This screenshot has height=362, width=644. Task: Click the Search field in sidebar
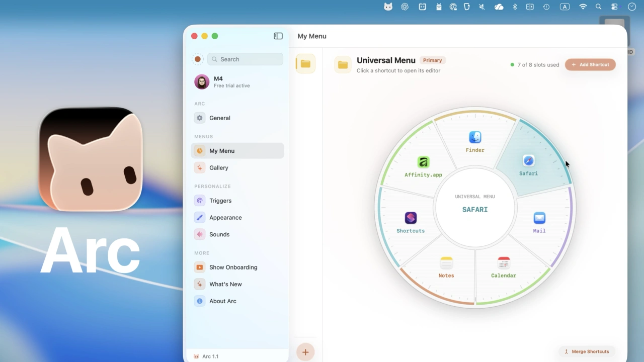(246, 59)
